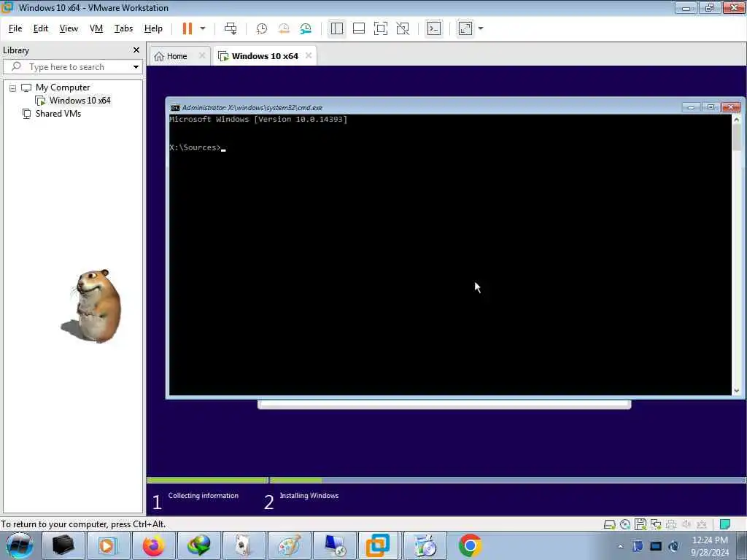The width and height of the screenshot is (747, 560).
Task: Click the Unity mode icon
Action: [403, 28]
